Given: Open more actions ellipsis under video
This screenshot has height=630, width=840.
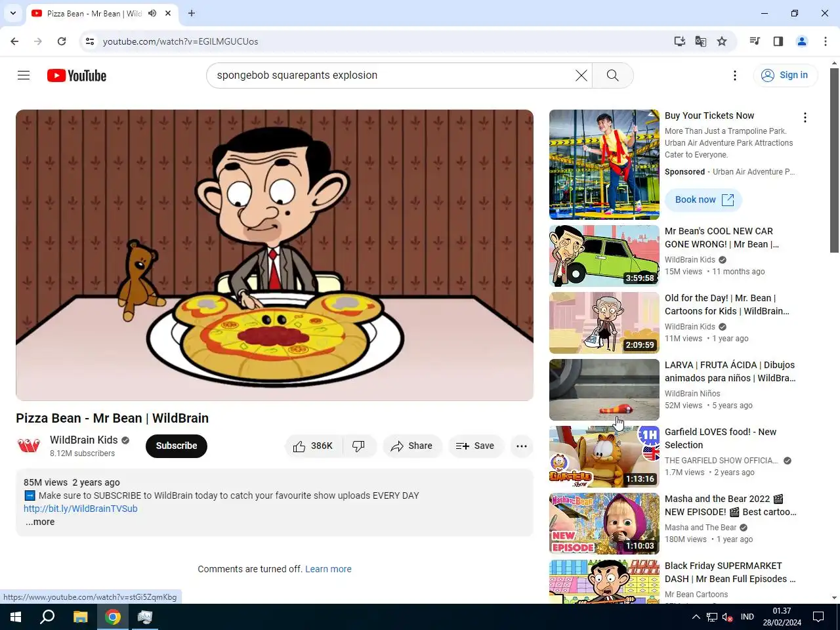Looking at the screenshot, I should click(x=522, y=446).
